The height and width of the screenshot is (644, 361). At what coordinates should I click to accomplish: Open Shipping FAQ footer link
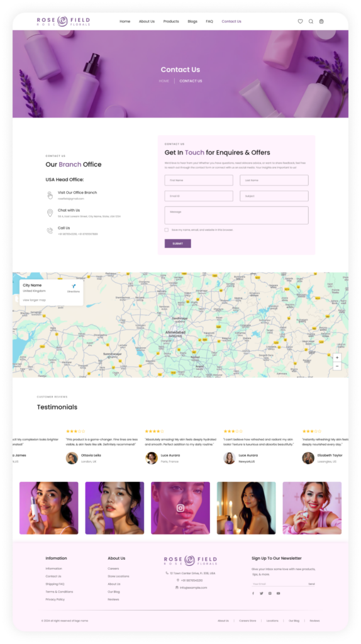55,584
